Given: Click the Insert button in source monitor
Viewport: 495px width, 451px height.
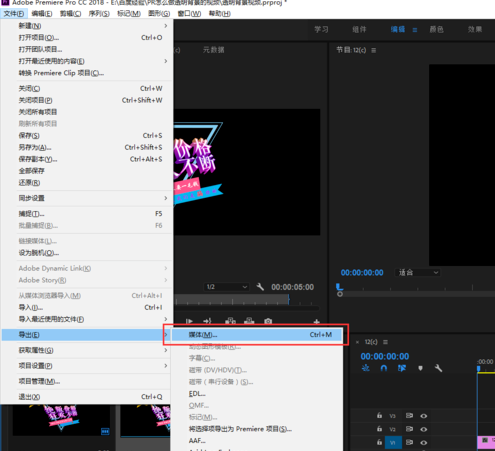Looking at the screenshot, I should tap(230, 321).
